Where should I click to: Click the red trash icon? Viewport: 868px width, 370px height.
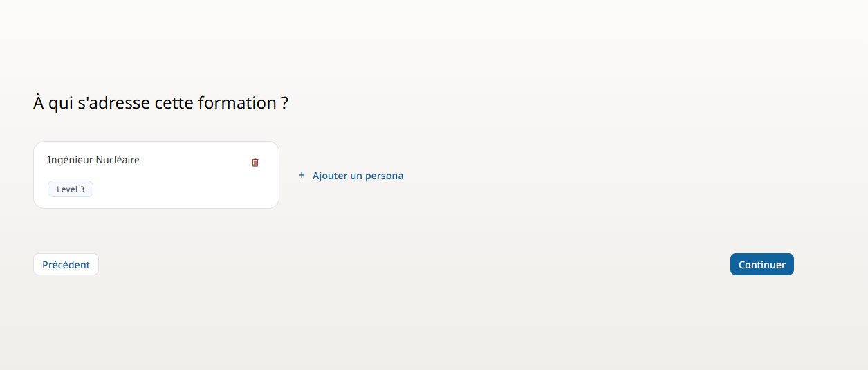point(255,163)
